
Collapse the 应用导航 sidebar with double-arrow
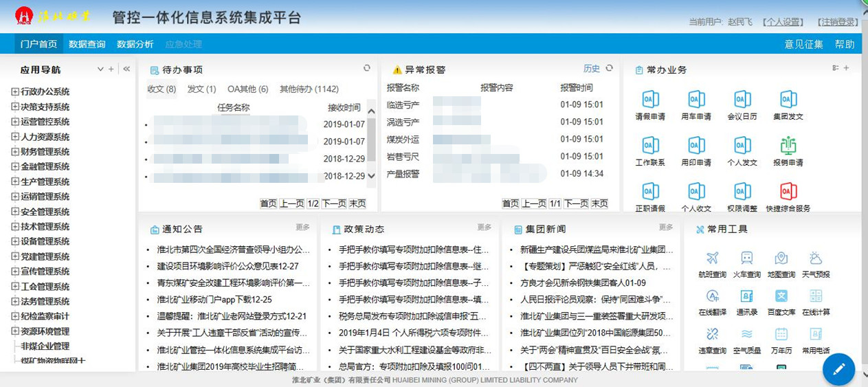point(126,69)
